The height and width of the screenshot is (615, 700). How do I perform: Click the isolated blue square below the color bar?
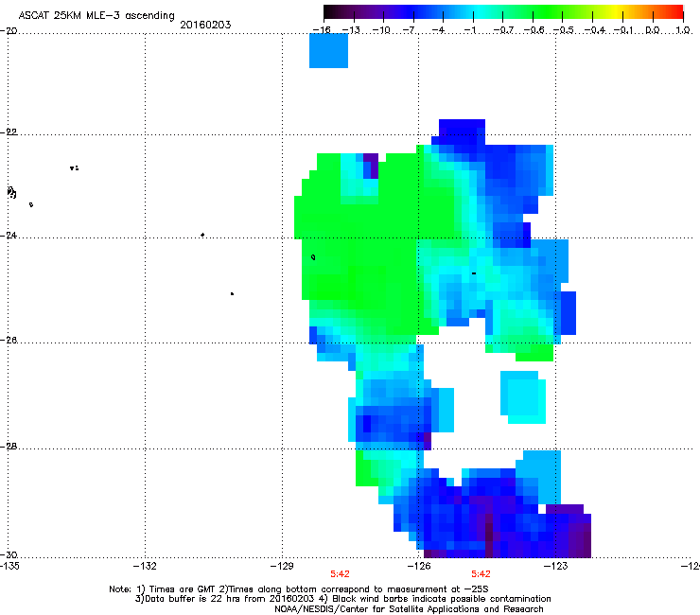pos(328,50)
